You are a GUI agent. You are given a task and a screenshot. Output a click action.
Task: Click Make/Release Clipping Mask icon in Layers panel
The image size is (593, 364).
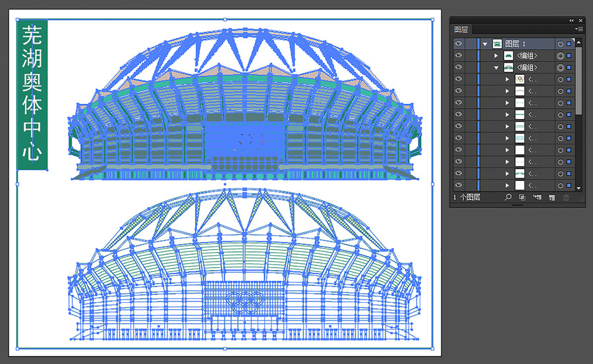(x=522, y=197)
